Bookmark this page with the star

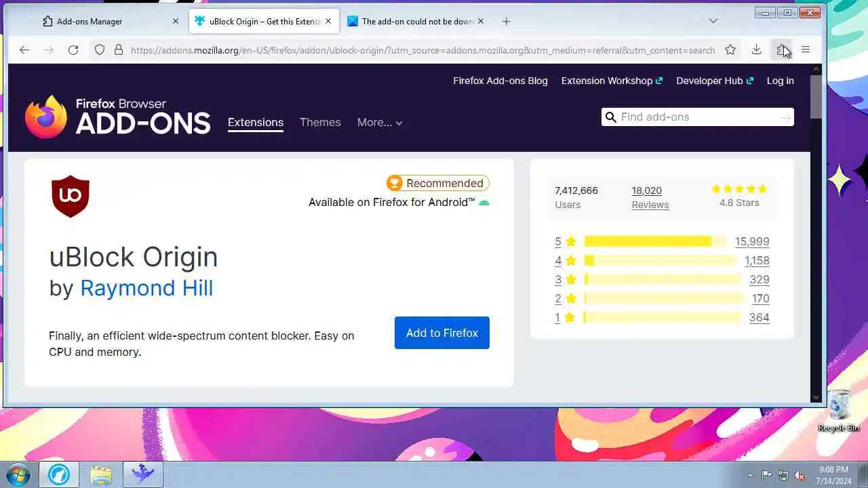(x=730, y=49)
